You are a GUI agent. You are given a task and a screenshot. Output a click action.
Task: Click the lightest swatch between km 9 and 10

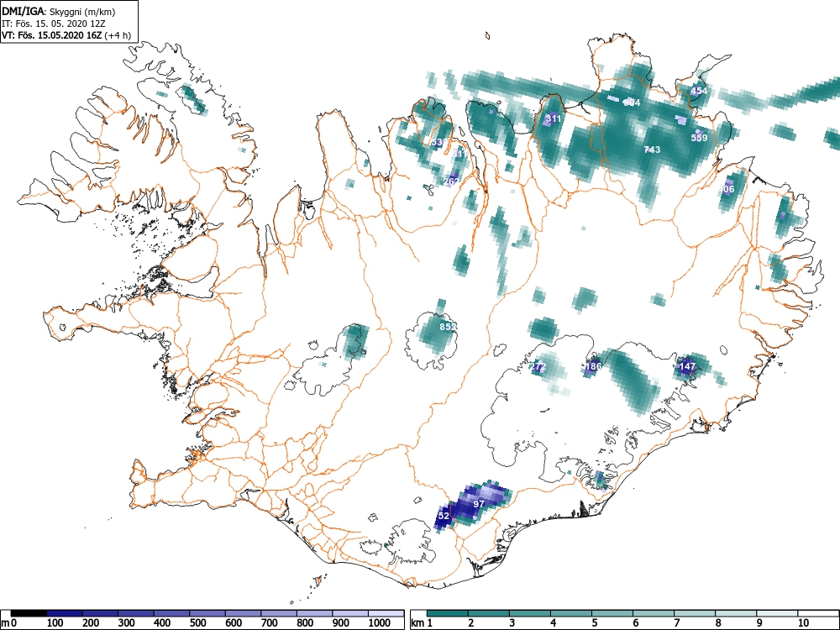coord(777,613)
